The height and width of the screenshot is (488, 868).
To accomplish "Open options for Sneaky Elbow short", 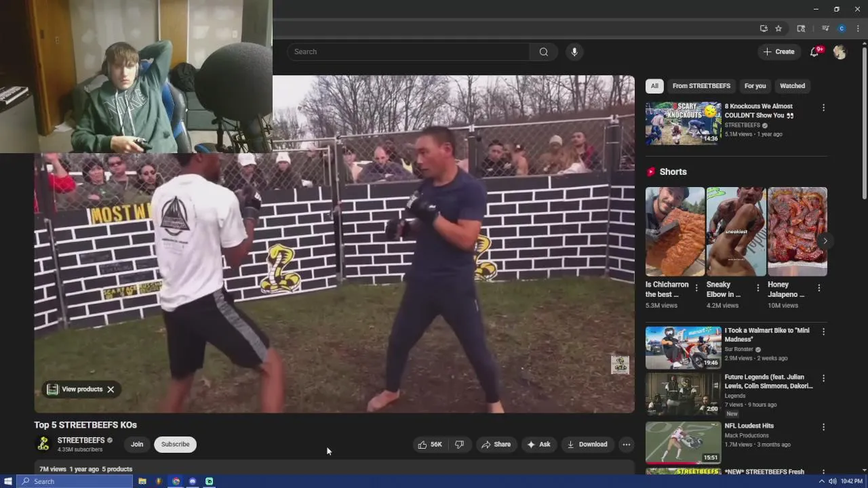I will click(x=757, y=288).
